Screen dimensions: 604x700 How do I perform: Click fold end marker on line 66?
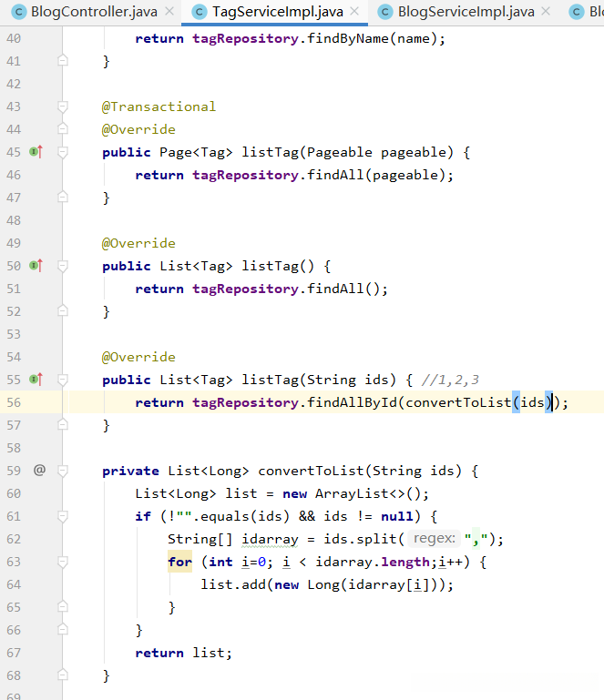tap(63, 630)
